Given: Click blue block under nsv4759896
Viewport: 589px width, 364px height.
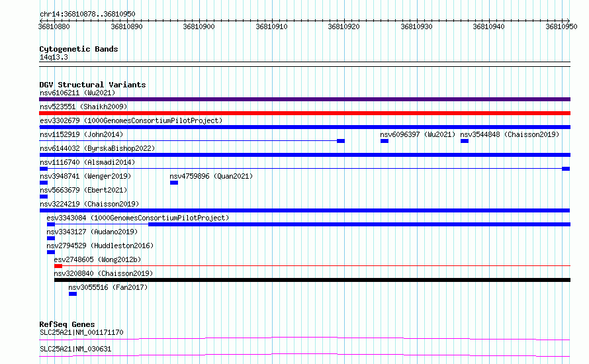Looking at the screenshot, I should (x=174, y=183).
